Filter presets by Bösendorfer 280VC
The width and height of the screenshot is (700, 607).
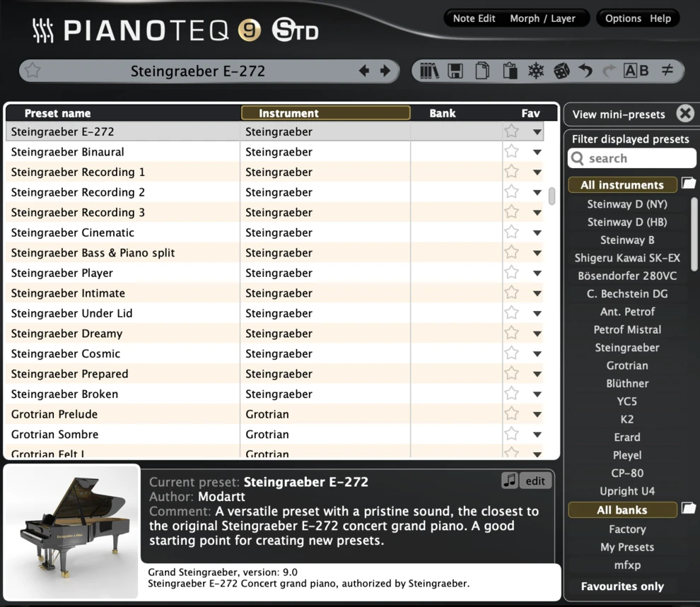[627, 276]
